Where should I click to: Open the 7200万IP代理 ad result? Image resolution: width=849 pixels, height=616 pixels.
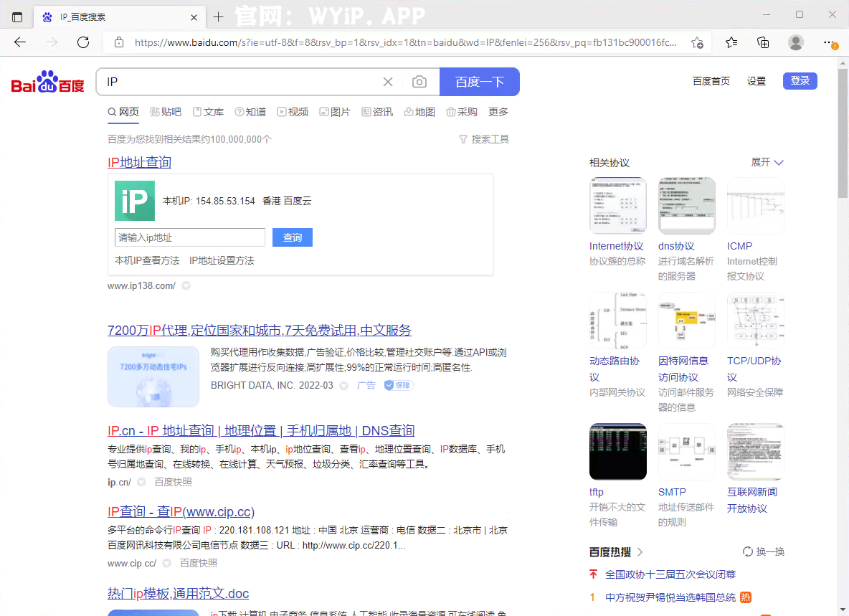coord(260,330)
